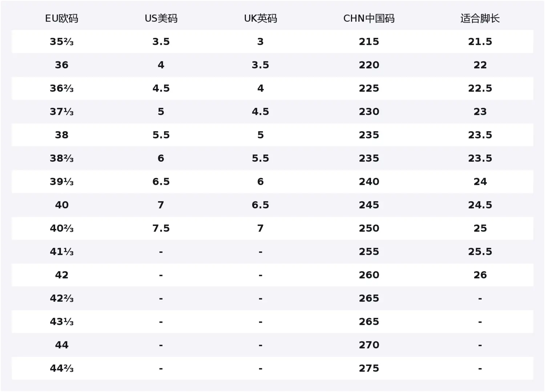Select EU size 35⅔ cell
Image resolution: width=545 pixels, height=392 pixels.
61,42
